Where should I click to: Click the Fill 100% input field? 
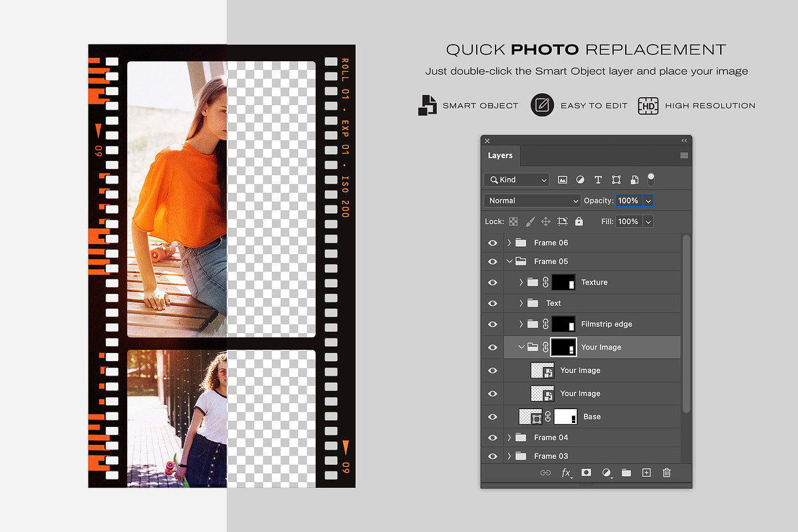(628, 221)
